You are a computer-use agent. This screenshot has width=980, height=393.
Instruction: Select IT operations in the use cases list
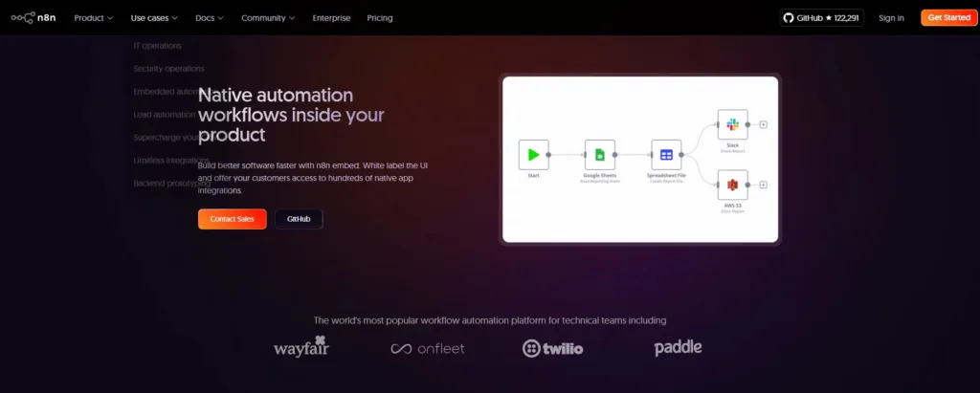(x=158, y=46)
